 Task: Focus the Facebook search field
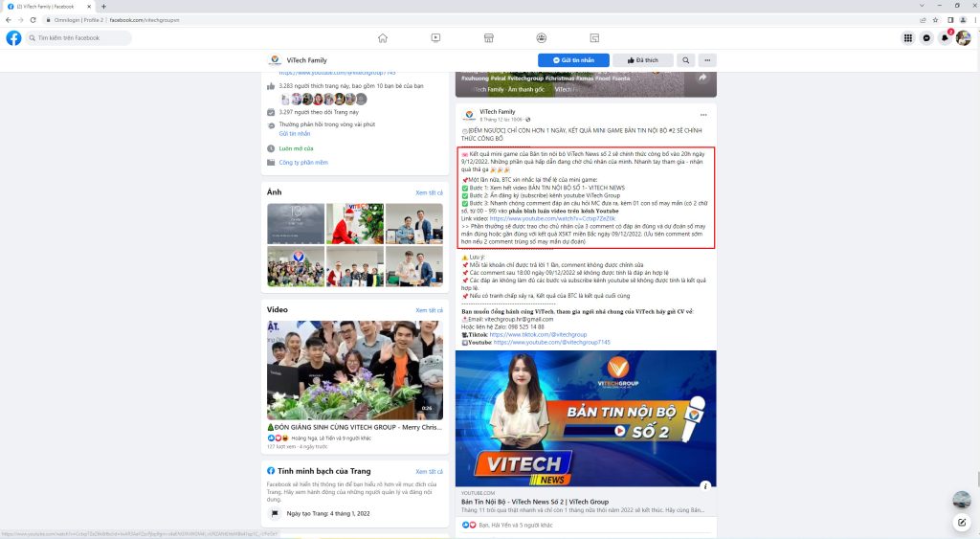(78, 38)
